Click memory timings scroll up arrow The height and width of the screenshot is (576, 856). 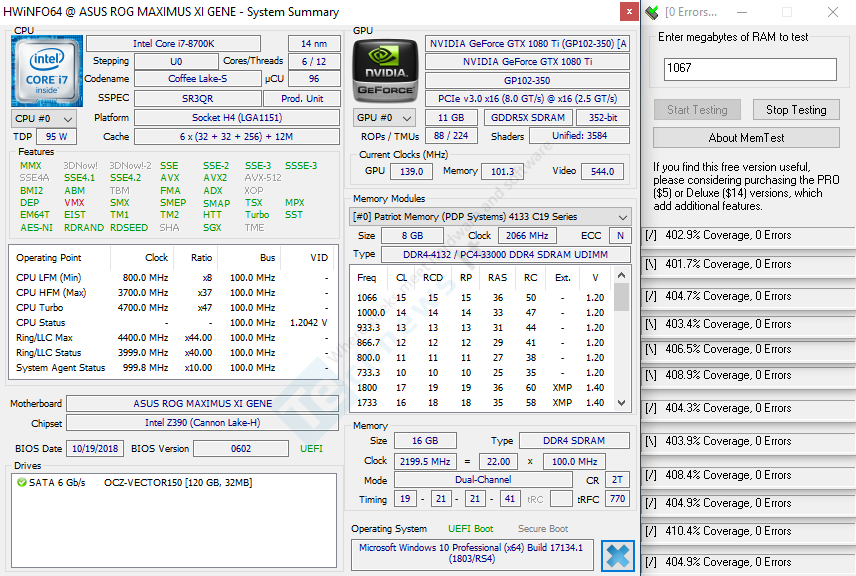[x=621, y=275]
